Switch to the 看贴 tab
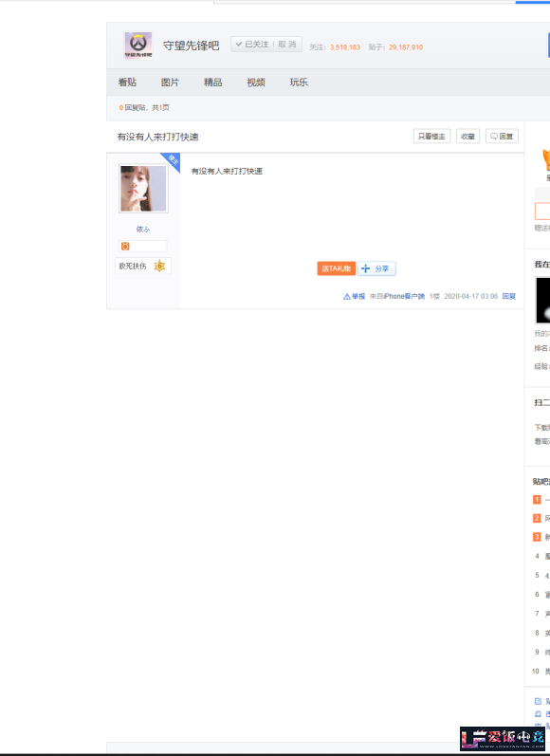This screenshot has width=550, height=756. coord(127,82)
